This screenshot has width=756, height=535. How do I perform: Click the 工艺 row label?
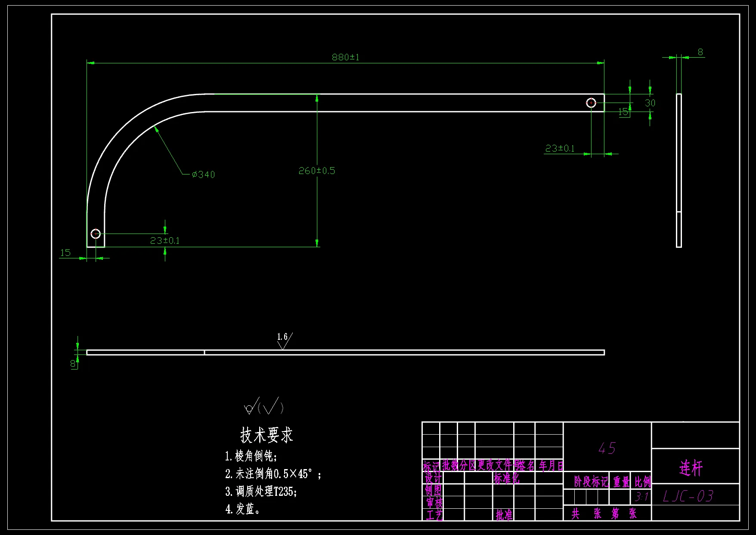tap(434, 515)
